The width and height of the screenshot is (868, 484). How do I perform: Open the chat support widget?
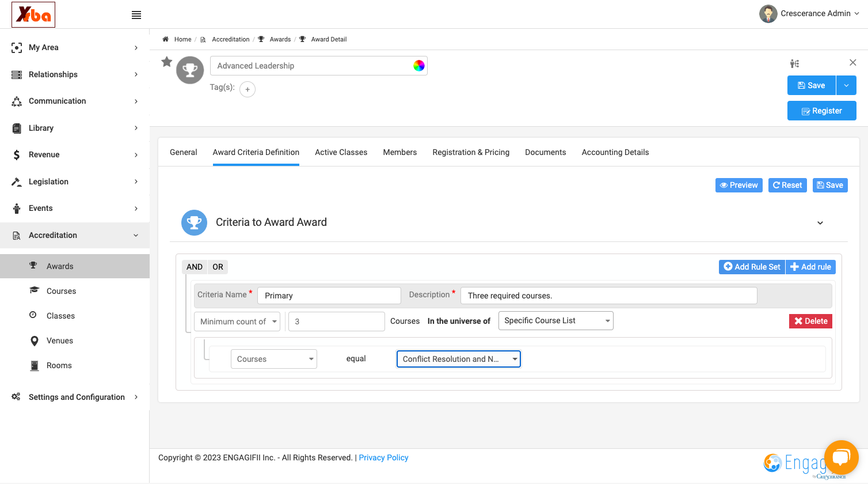(841, 457)
